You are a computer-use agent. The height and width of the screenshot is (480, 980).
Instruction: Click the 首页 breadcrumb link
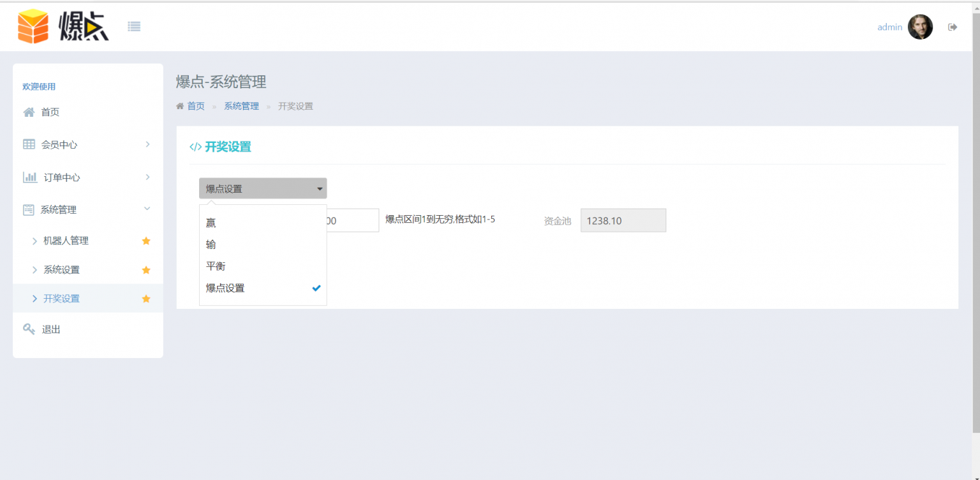pos(195,107)
